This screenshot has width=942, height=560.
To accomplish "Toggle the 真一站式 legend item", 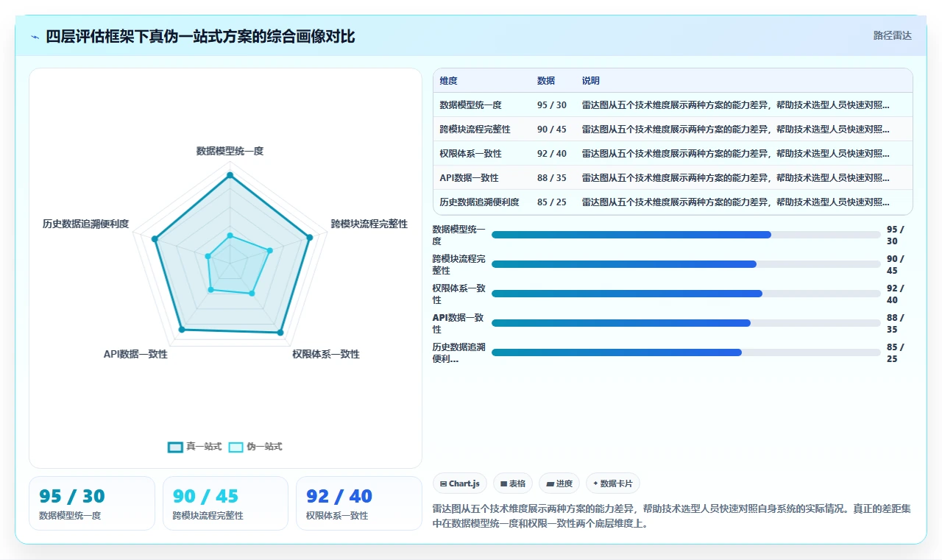I will pyautogui.click(x=194, y=447).
